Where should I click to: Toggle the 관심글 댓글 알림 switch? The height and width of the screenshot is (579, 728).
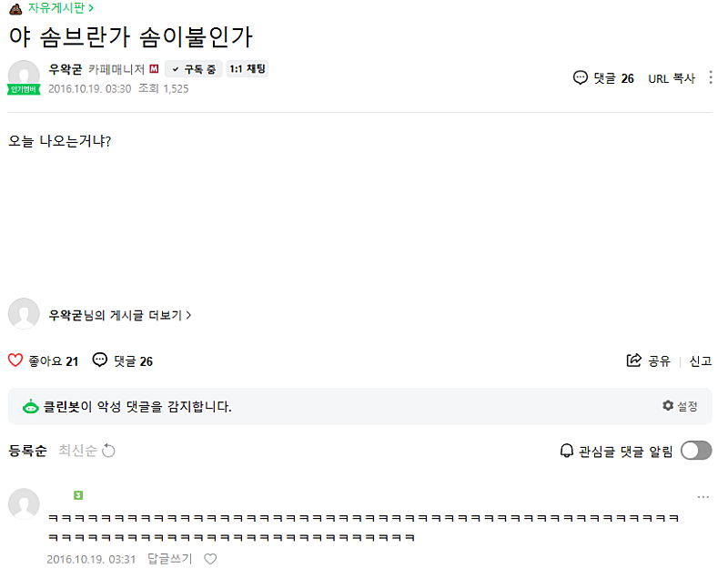pos(696,451)
